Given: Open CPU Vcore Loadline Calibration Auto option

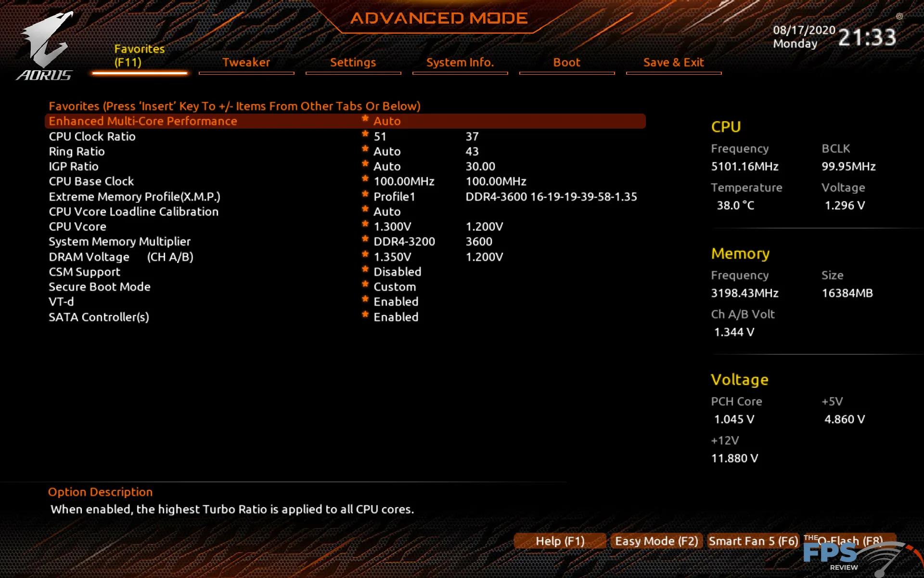Looking at the screenshot, I should [387, 212].
